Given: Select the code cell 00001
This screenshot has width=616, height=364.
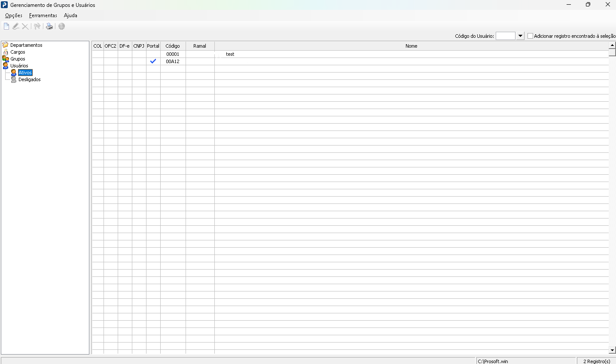Looking at the screenshot, I should [x=173, y=54].
